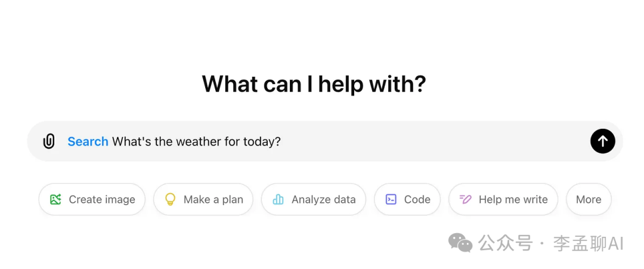Click the pink pen writing icon
The height and width of the screenshot is (269, 644).
point(466,200)
